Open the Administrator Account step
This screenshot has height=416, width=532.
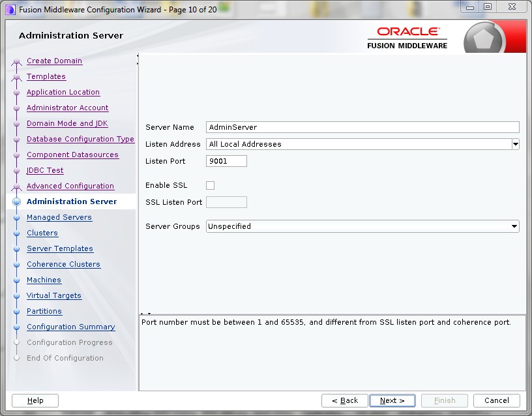(68, 108)
